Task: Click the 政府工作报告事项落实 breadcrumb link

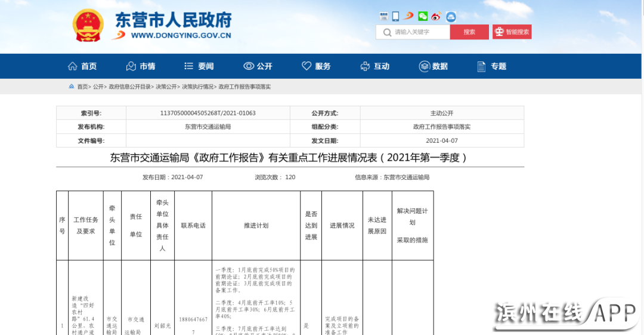Action: click(x=244, y=87)
